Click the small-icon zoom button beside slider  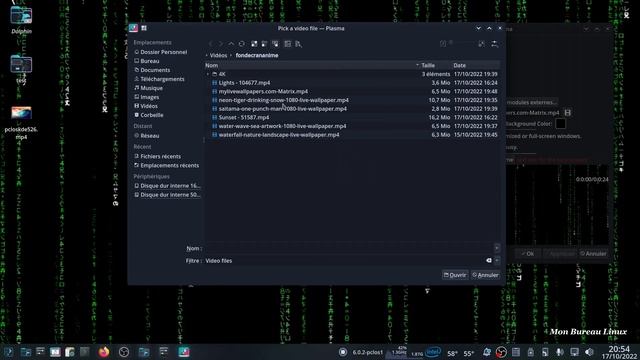pyautogui.click(x=443, y=44)
